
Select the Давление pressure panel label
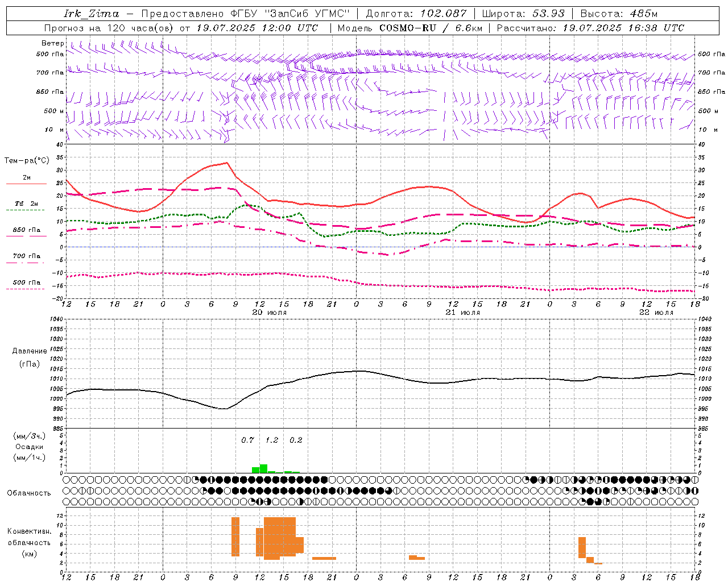coord(30,351)
